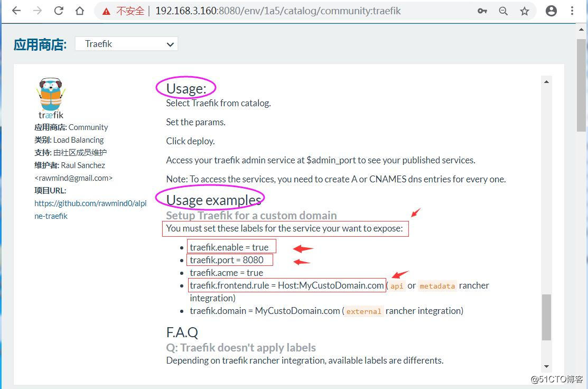Click the '由社区成员维护' support text
Image resolution: width=588 pixels, height=389 pixels.
[x=80, y=153]
